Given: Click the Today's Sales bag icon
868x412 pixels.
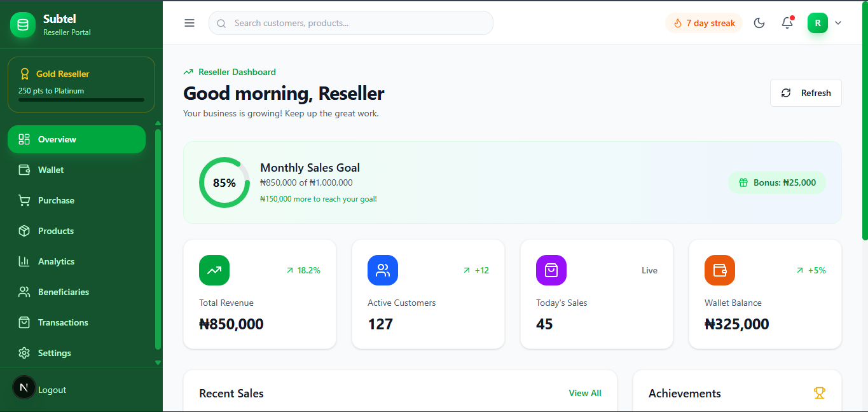Looking at the screenshot, I should (551, 270).
